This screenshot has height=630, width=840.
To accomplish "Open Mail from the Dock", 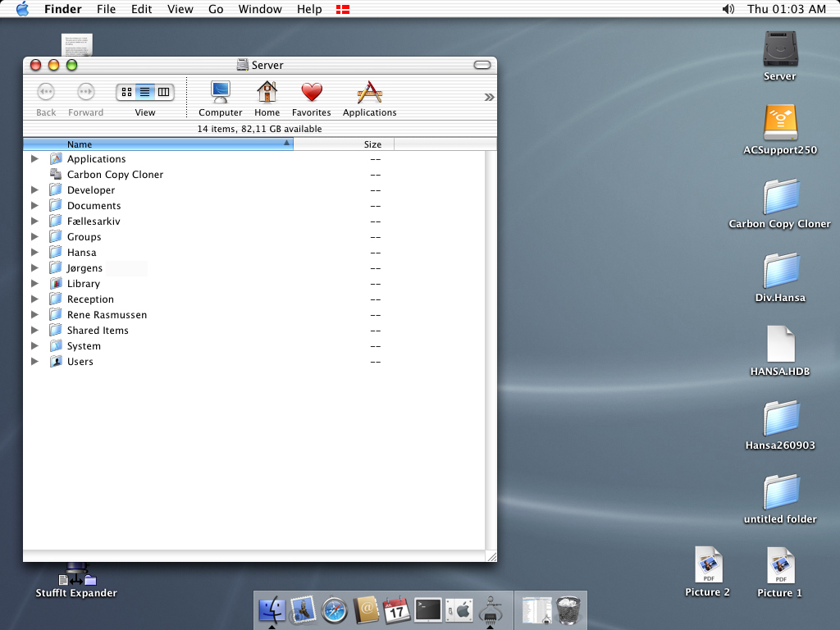I will point(304,609).
